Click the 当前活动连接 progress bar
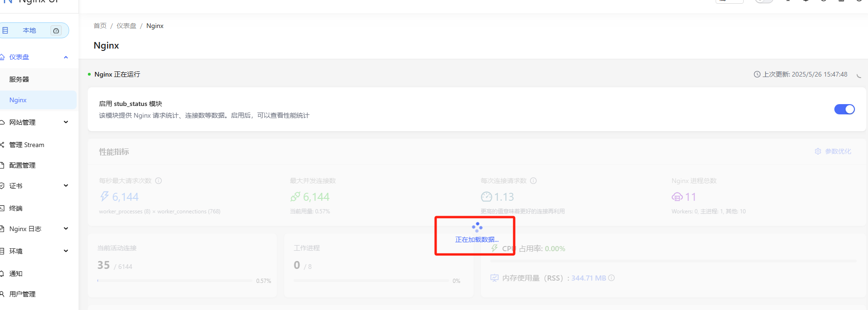The height and width of the screenshot is (310, 868). tap(175, 281)
